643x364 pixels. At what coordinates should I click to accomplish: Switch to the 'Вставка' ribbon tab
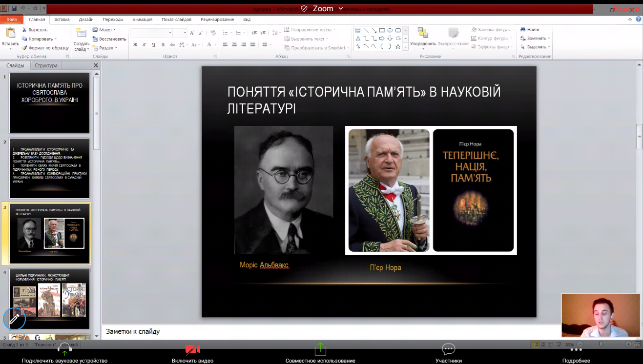[62, 20]
